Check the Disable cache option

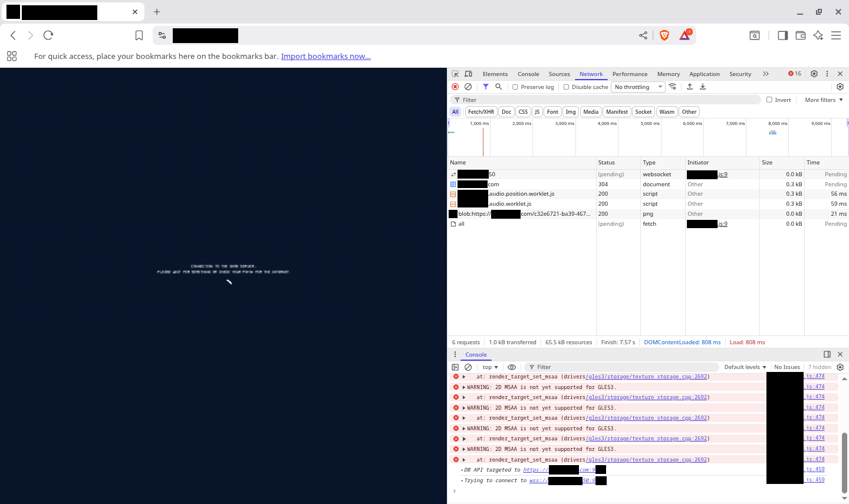coord(567,87)
